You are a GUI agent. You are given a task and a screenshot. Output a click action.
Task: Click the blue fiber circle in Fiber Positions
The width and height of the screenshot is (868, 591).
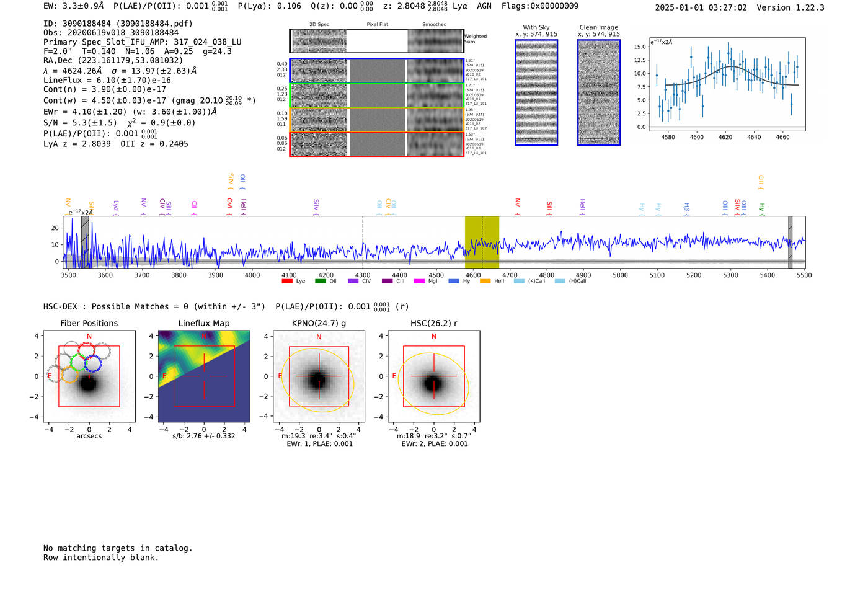[x=93, y=363]
